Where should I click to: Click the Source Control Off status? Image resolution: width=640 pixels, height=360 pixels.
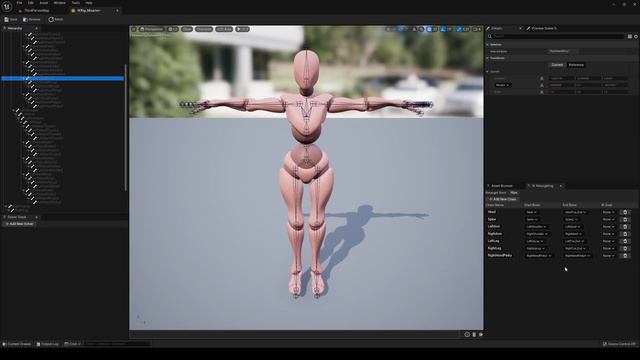point(619,344)
